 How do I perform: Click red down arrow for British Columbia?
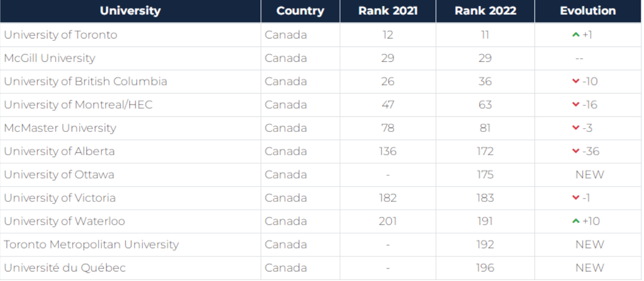[576, 82]
